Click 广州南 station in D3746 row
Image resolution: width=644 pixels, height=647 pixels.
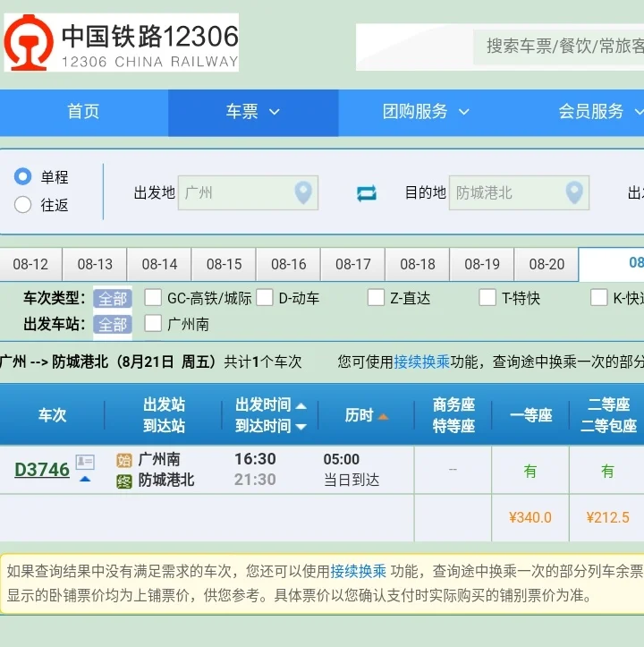coord(159,459)
